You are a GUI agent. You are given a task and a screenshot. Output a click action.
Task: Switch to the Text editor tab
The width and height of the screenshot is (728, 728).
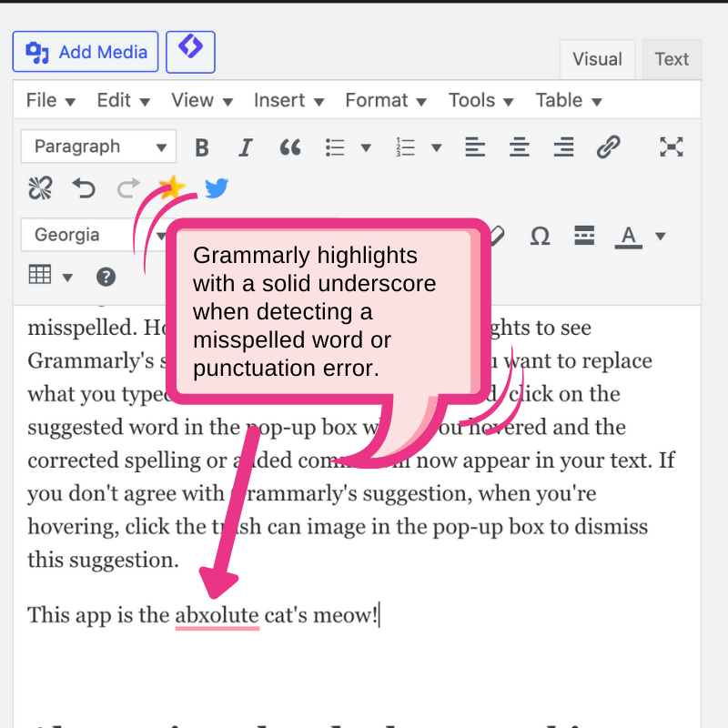672,59
